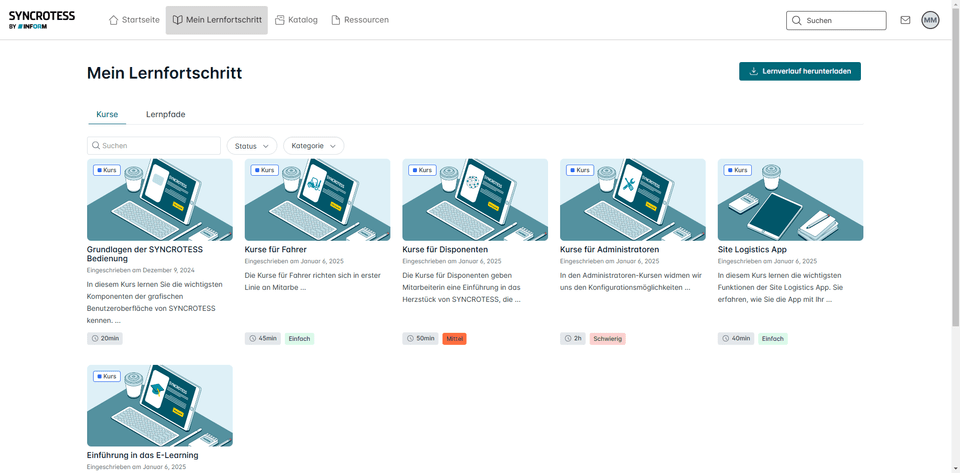Open the Ressourcen navigation item

click(x=360, y=20)
